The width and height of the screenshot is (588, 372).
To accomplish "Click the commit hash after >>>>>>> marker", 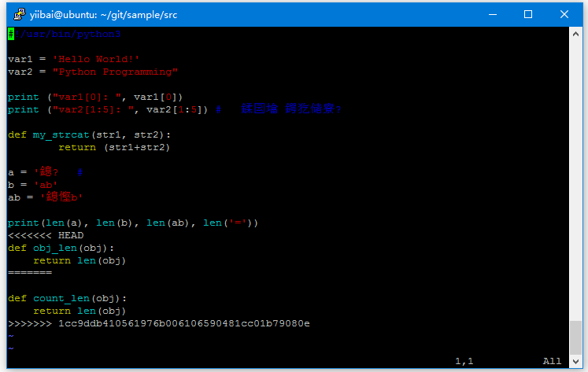I will pyautogui.click(x=183, y=323).
